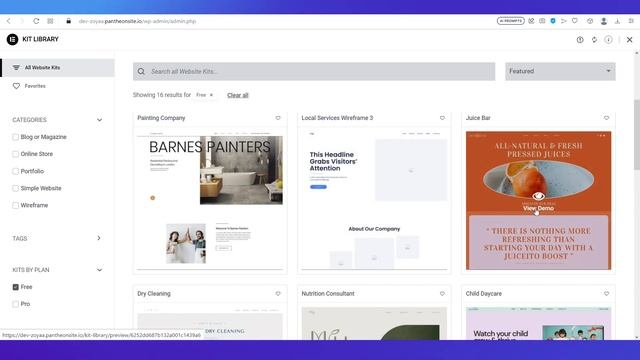Click the search magnifier icon
This screenshot has width=640, height=360.
141,71
